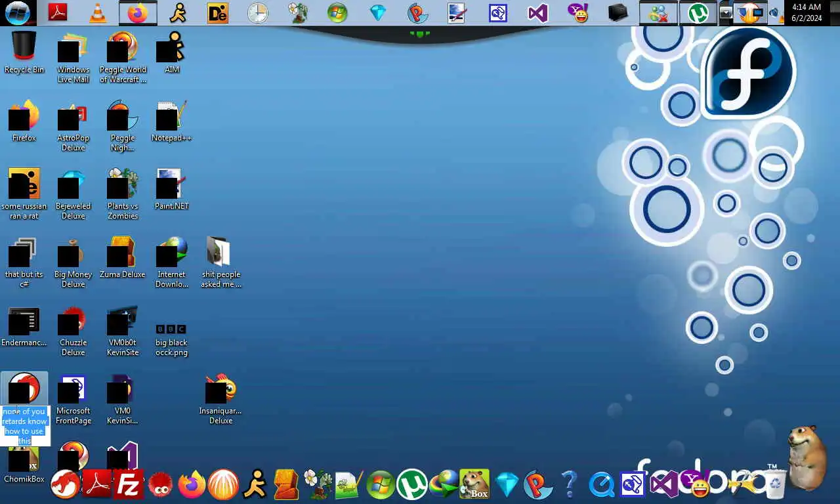Select AstroPop Deluxe desktop icon

coord(73,125)
